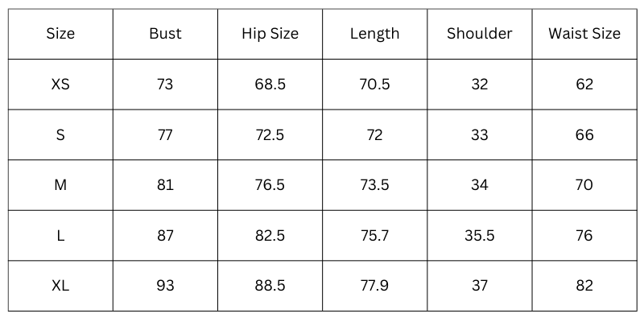Select the L size row label
Screen dimensions: 644x322
pos(60,236)
